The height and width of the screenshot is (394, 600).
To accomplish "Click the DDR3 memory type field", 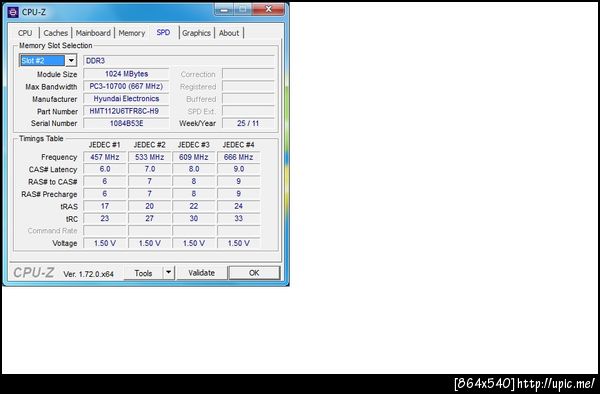I will [x=179, y=60].
